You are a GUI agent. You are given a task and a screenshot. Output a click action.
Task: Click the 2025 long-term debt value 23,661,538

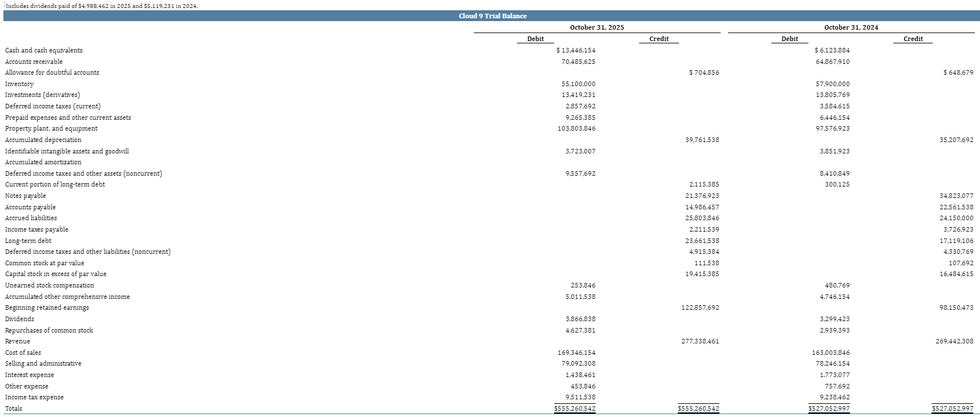tap(702, 241)
